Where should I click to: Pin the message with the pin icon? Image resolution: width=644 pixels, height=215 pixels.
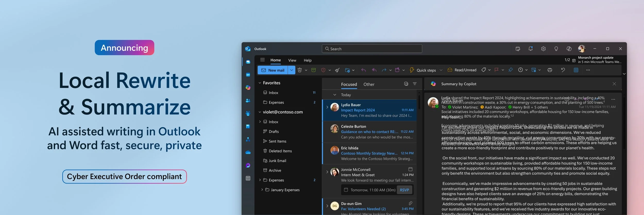click(x=510, y=70)
